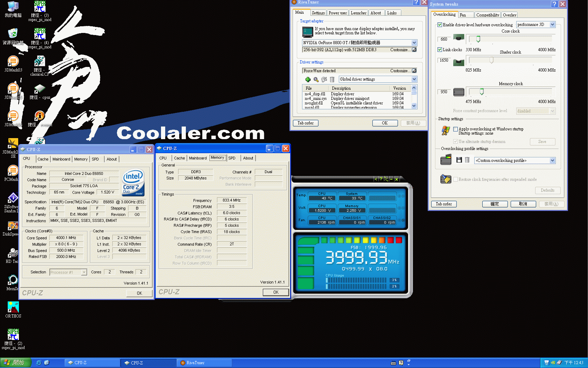Toggle Use alternate startup daemon checkbox
The image size is (588, 368).
click(x=455, y=142)
